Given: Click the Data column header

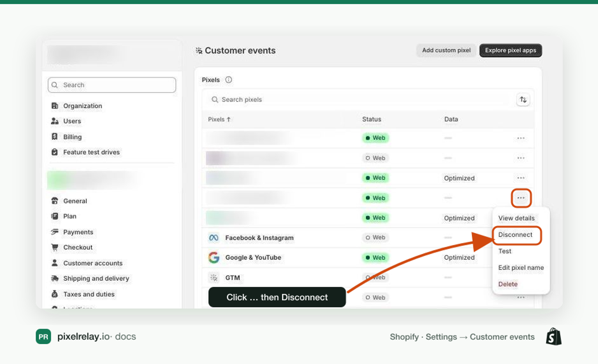Looking at the screenshot, I should [x=451, y=120].
